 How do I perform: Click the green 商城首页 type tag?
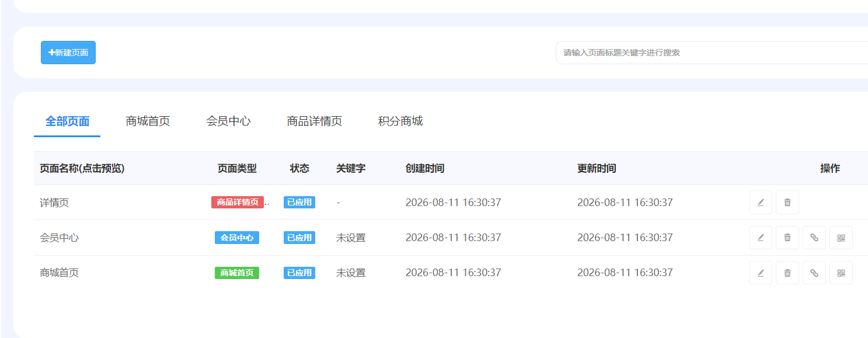[x=237, y=273]
